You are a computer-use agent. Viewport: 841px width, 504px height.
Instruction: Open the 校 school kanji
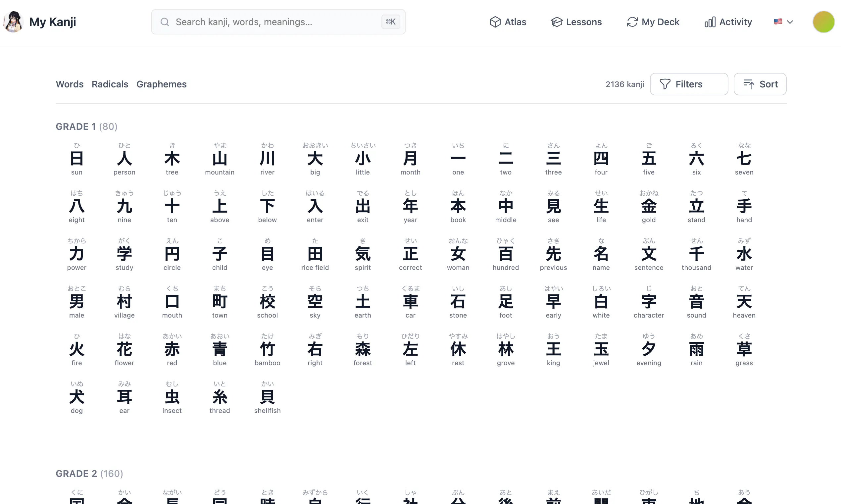(268, 302)
